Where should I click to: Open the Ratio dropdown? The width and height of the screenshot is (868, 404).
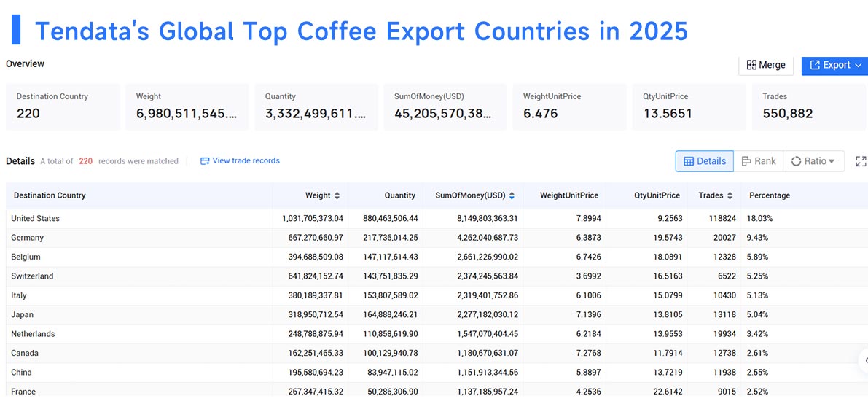813,161
